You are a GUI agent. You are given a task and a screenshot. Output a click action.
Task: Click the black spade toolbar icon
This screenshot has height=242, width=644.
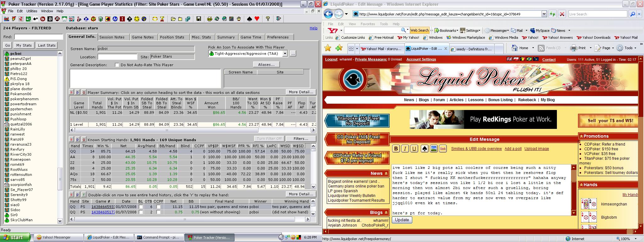point(250,19)
